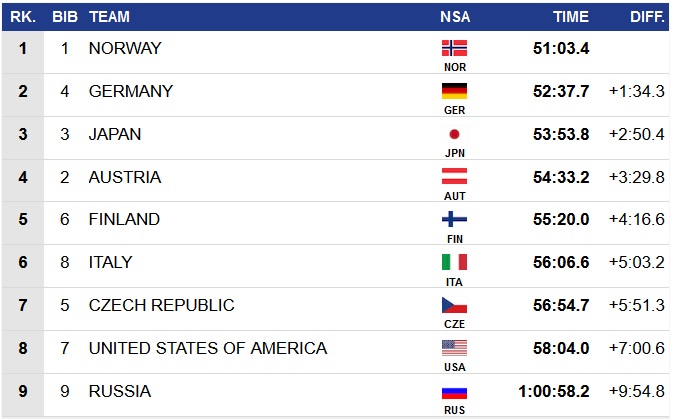Screen dimensions: 673x419
Task: Click the Finland flag icon
Action: [x=454, y=220]
